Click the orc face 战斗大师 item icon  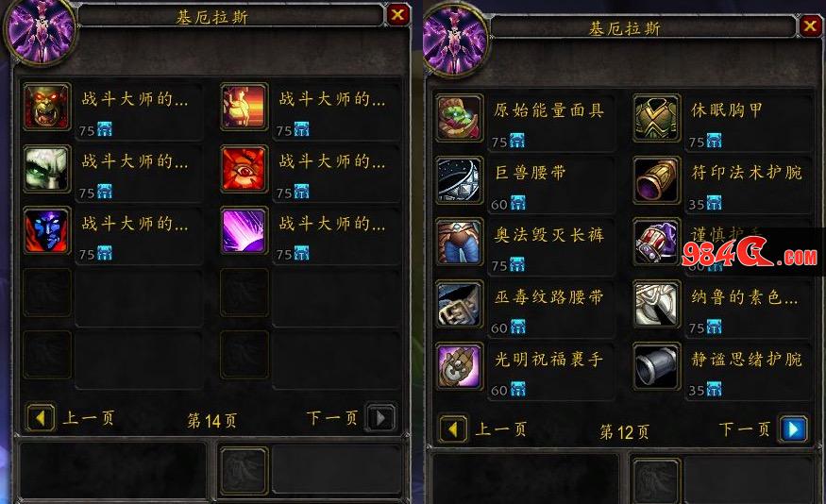tap(47, 107)
